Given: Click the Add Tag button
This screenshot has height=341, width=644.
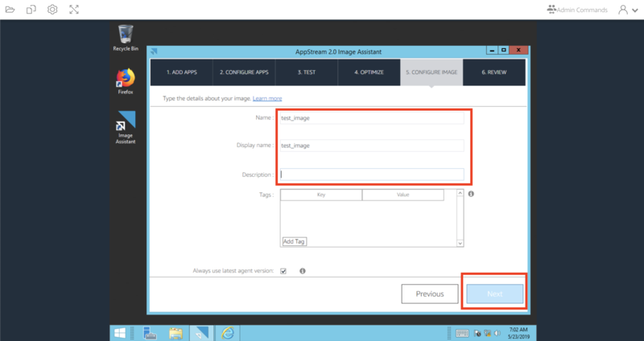Looking at the screenshot, I should point(294,241).
